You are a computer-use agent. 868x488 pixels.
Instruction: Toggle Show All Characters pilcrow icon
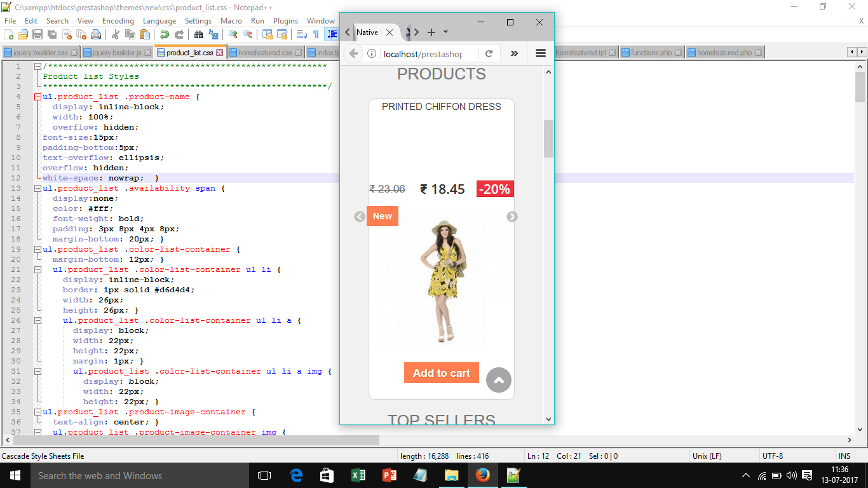(x=316, y=34)
